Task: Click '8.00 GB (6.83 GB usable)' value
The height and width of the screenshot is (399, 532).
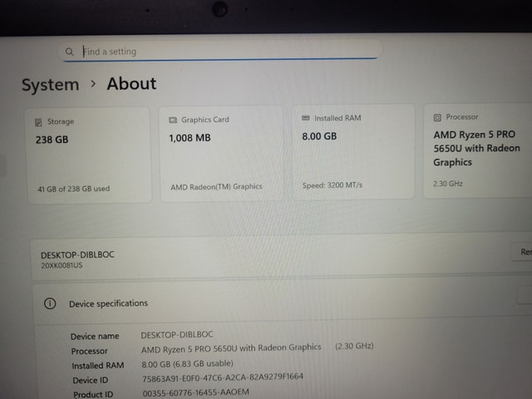Action: click(x=187, y=364)
